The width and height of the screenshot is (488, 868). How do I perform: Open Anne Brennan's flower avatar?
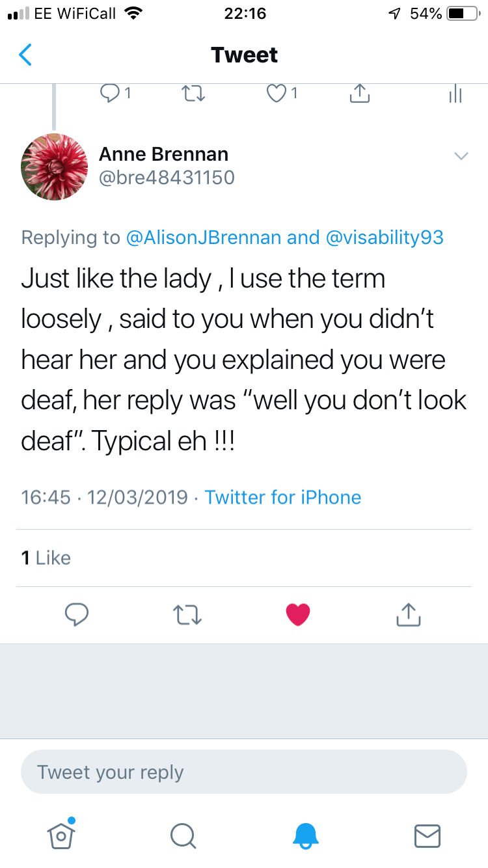tap(55, 167)
